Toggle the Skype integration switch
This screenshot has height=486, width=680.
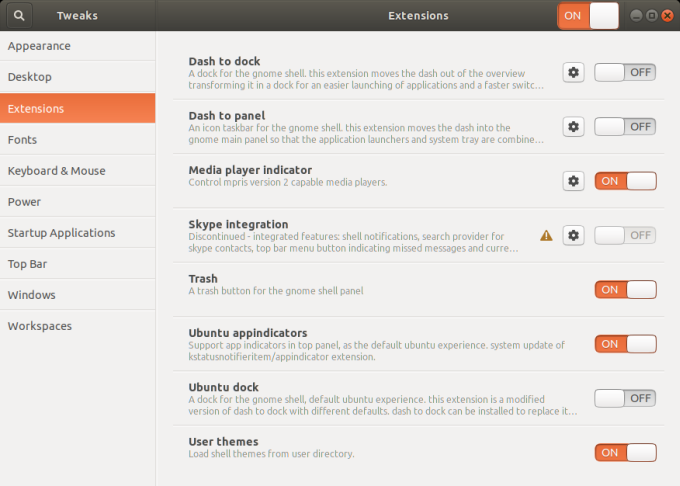[625, 235]
